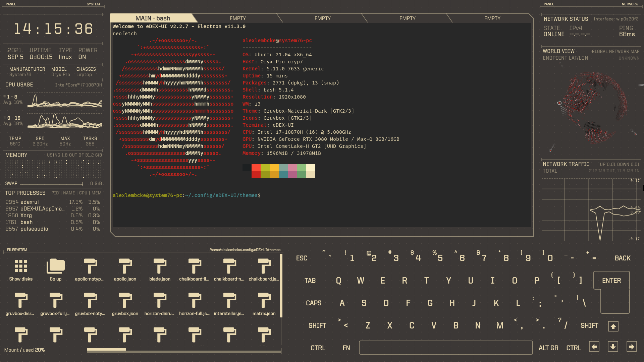
Task: Click the terminal prompt line
Action: point(186,195)
